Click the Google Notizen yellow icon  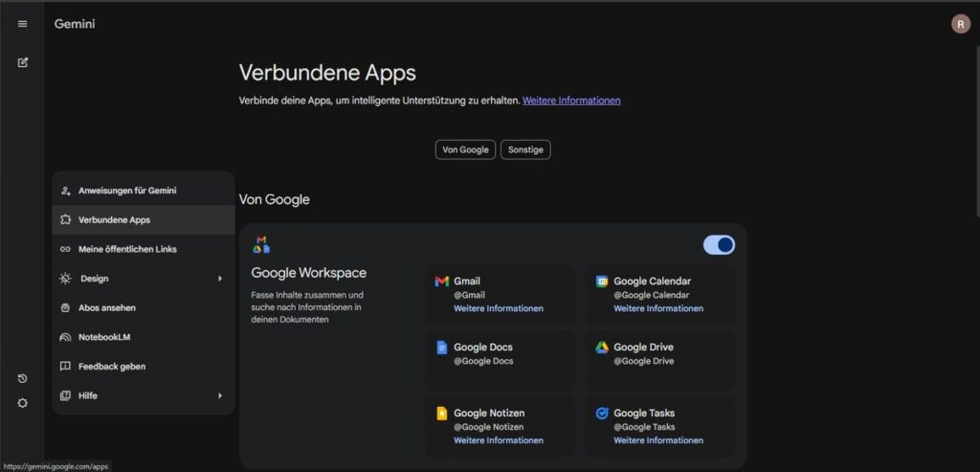point(442,414)
